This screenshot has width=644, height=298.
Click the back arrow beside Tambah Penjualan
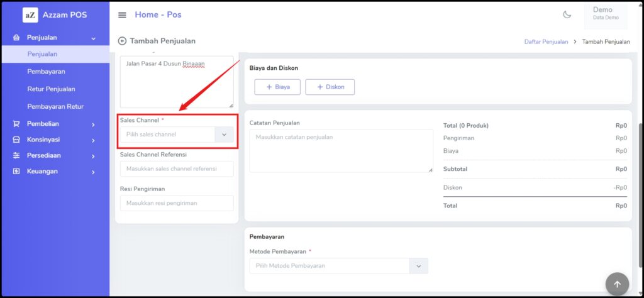coord(122,41)
